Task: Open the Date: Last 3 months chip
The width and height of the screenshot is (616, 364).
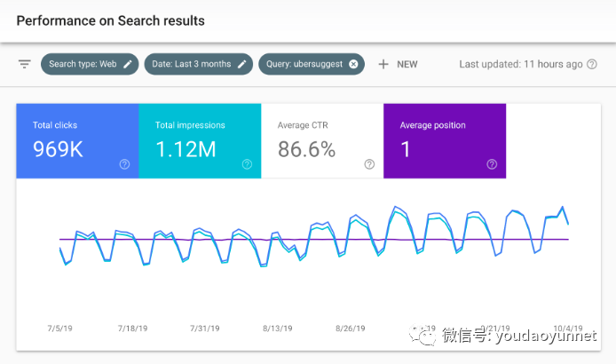Action: point(199,64)
